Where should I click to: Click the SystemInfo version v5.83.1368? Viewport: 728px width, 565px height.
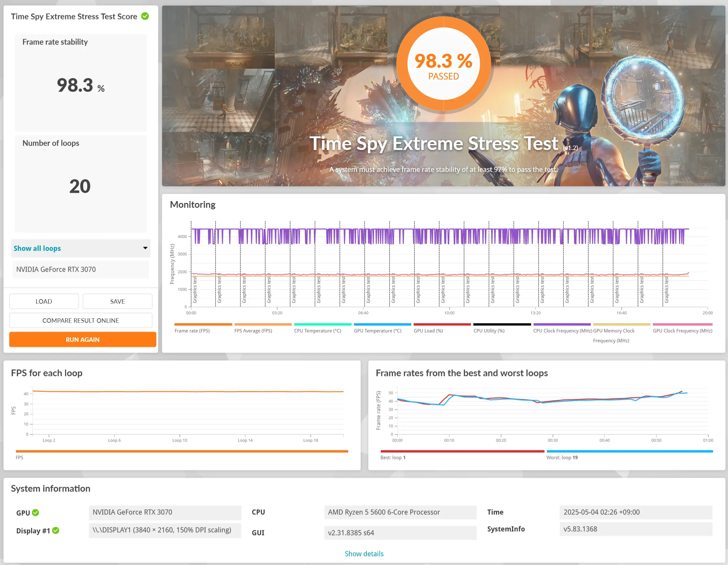point(636,529)
